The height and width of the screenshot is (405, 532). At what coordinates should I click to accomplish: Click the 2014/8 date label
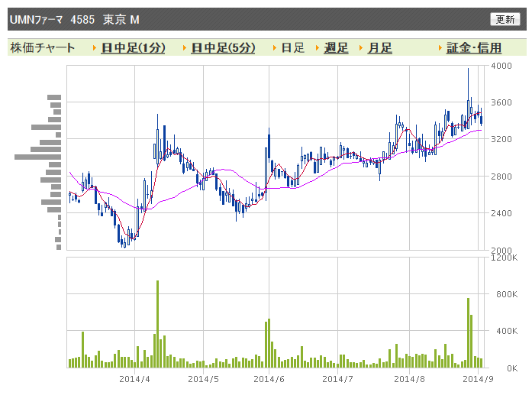(409, 379)
